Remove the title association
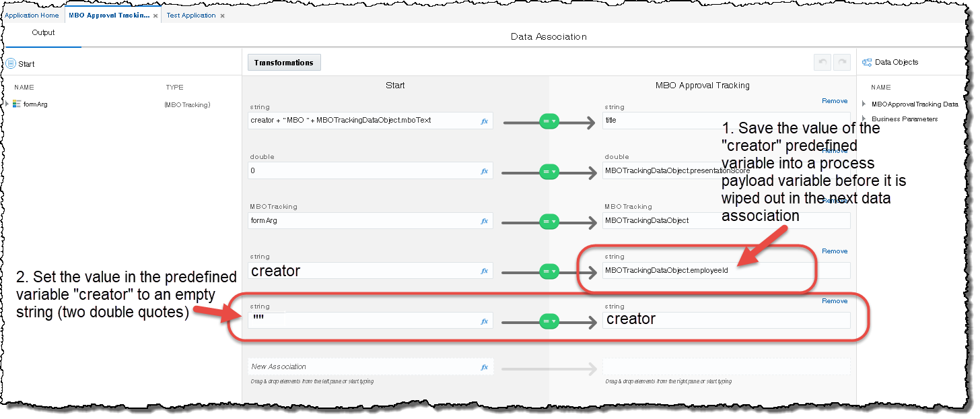Image resolution: width=980 pixels, height=419 pixels. (835, 101)
